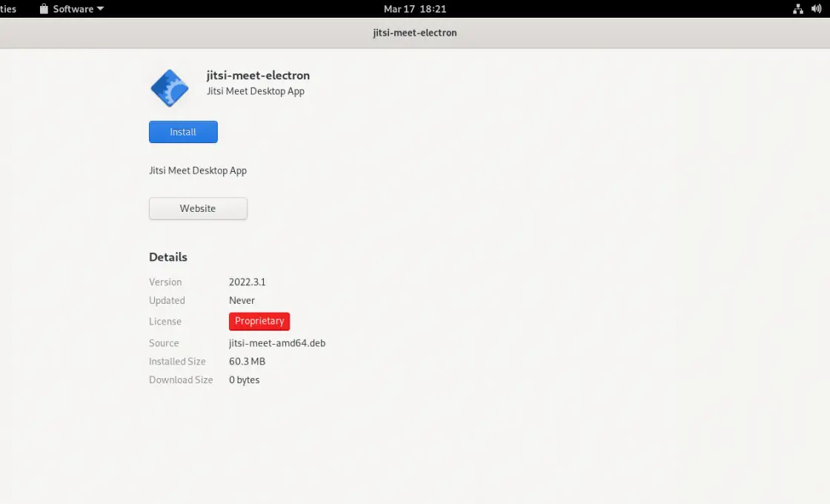Image resolution: width=830 pixels, height=504 pixels.
Task: Install jitsi-meet-electron
Action: pyautogui.click(x=183, y=132)
